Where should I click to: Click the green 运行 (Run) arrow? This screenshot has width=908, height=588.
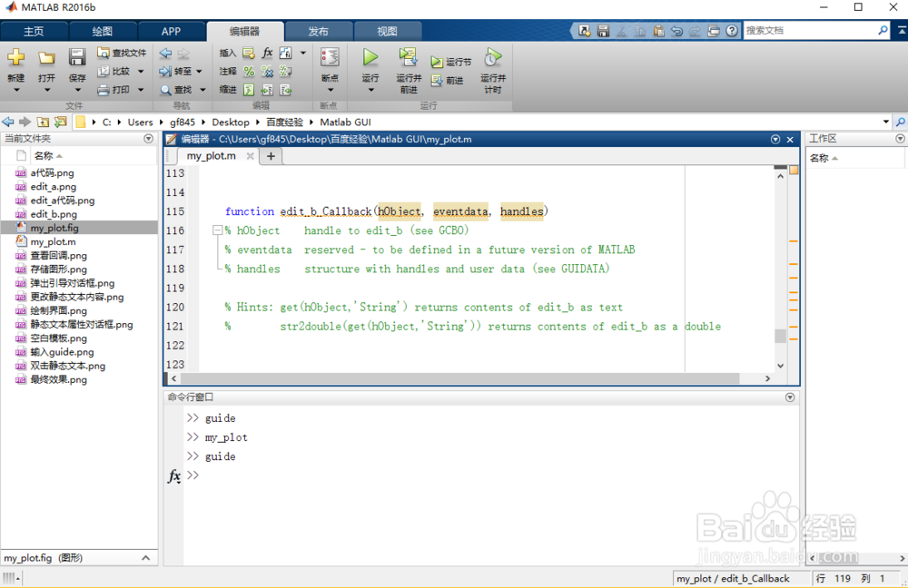pyautogui.click(x=370, y=57)
